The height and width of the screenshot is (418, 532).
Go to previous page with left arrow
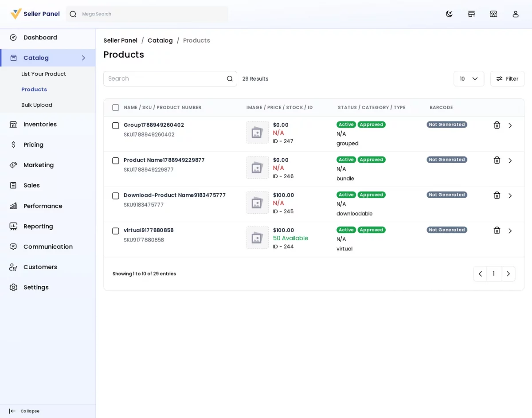coord(480,274)
